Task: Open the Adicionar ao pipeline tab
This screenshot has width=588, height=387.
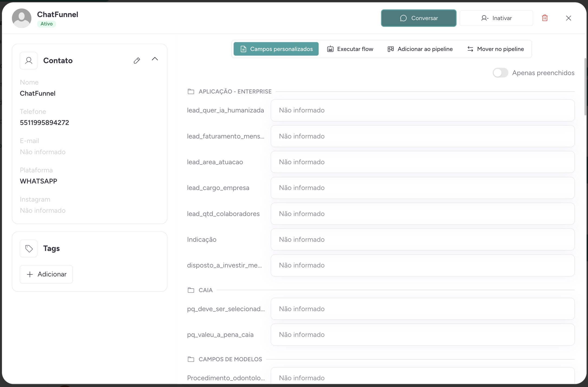Action: (420, 49)
